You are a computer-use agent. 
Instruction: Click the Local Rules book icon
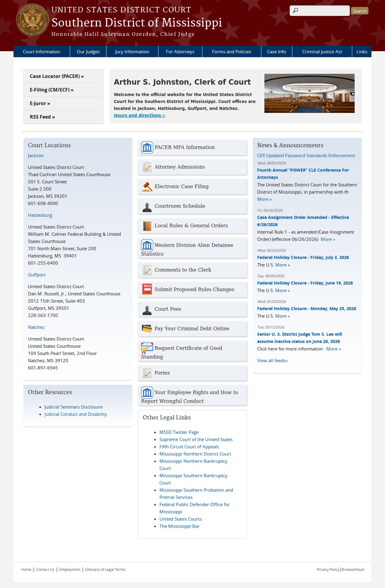[147, 226]
